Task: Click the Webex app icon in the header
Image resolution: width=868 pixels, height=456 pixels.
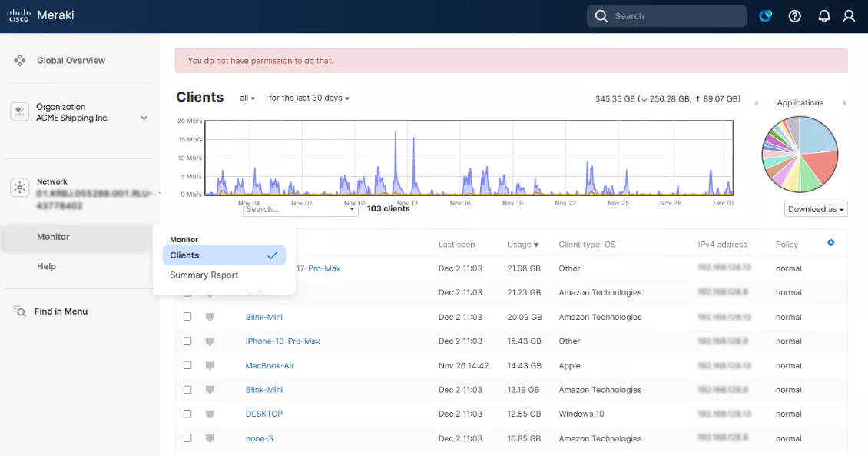Action: (765, 15)
